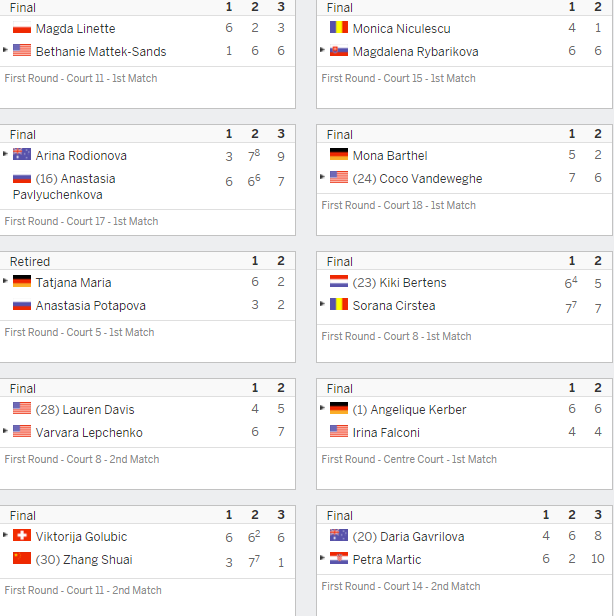Viewport: 614px width, 616px height.
Task: Click Slovakia flag next to Magdalena Rybarikova
Action: (x=339, y=51)
